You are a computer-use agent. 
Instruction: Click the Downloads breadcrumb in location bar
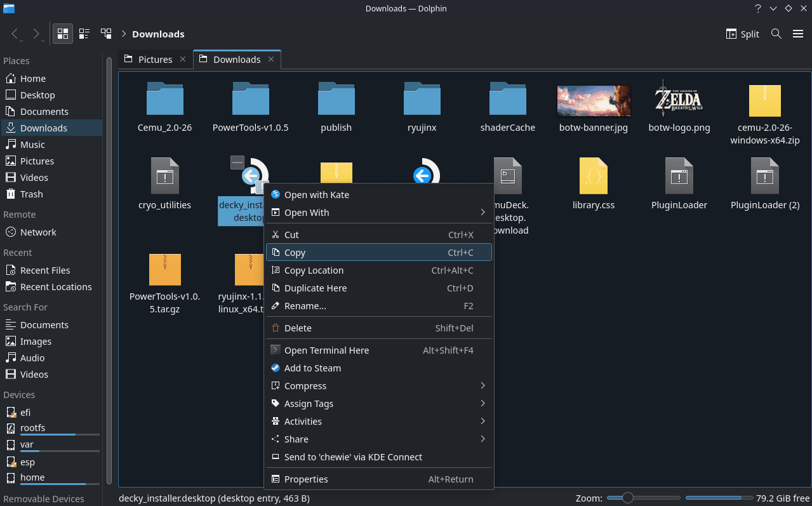158,34
